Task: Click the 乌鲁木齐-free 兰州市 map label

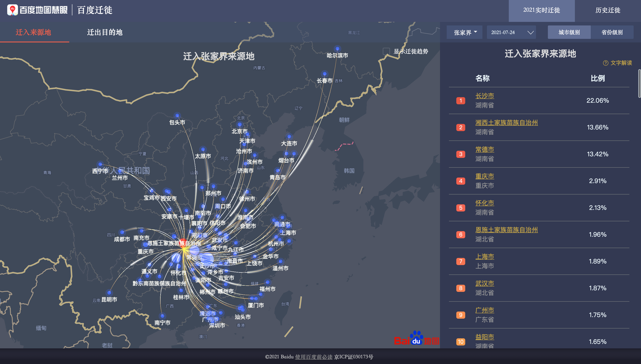Action: [x=119, y=178]
